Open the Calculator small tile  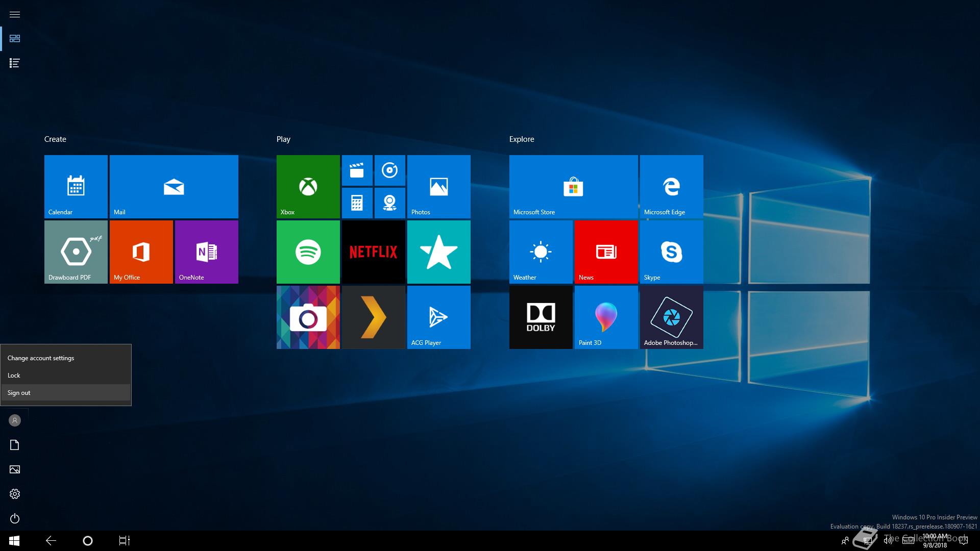tap(357, 203)
